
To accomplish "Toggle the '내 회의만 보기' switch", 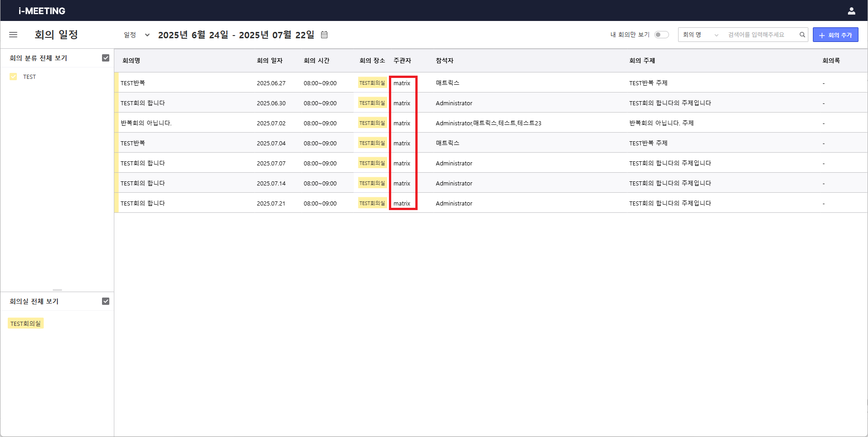I will tap(661, 35).
